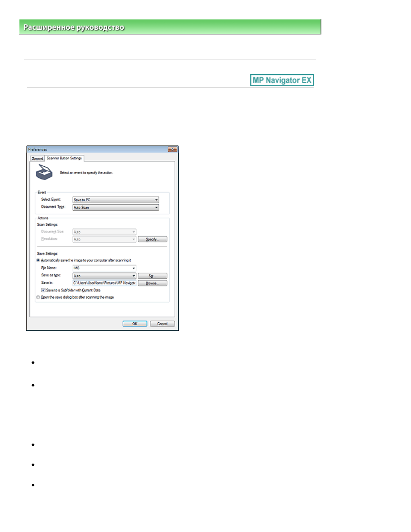Click the Cancel button

(x=162, y=324)
